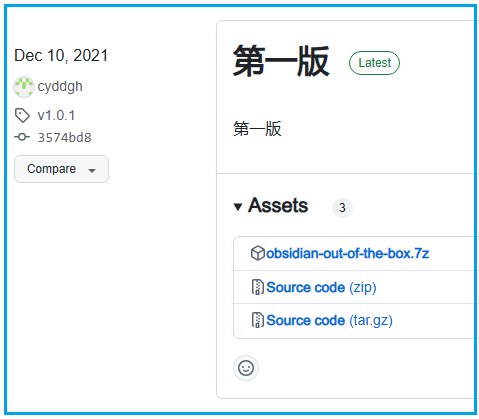Open the 第一版 release title

tap(281, 61)
